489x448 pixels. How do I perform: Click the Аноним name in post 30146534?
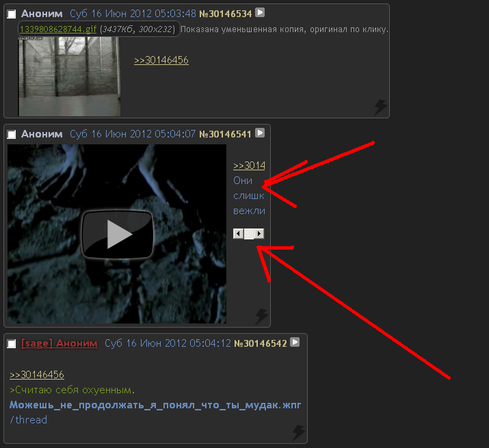pos(42,14)
